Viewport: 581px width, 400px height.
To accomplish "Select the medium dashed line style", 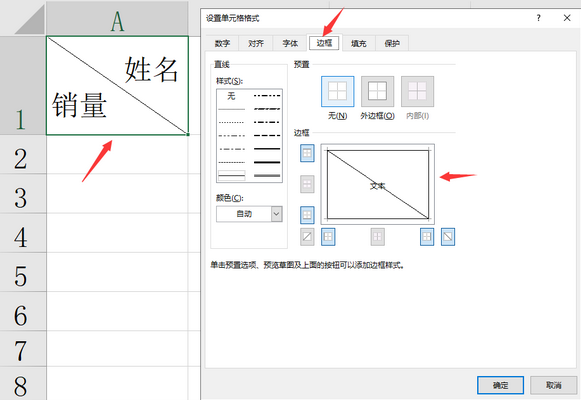I will point(267,136).
